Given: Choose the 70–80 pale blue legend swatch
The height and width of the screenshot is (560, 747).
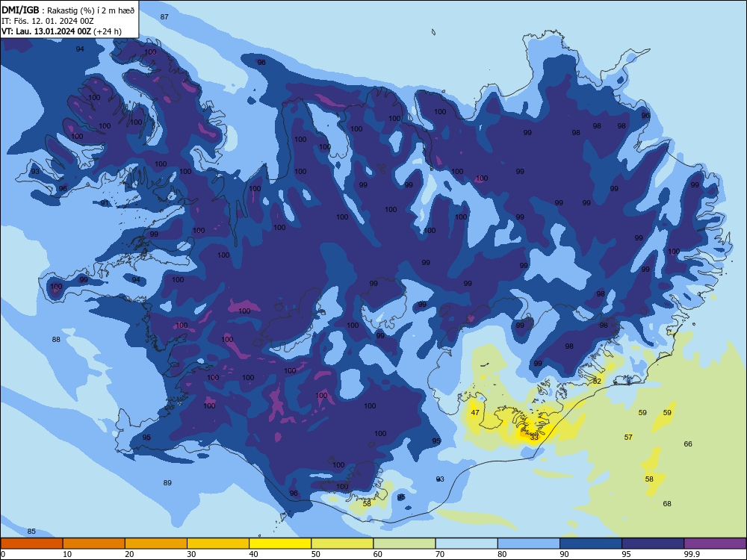Looking at the screenshot, I should 466,544.
